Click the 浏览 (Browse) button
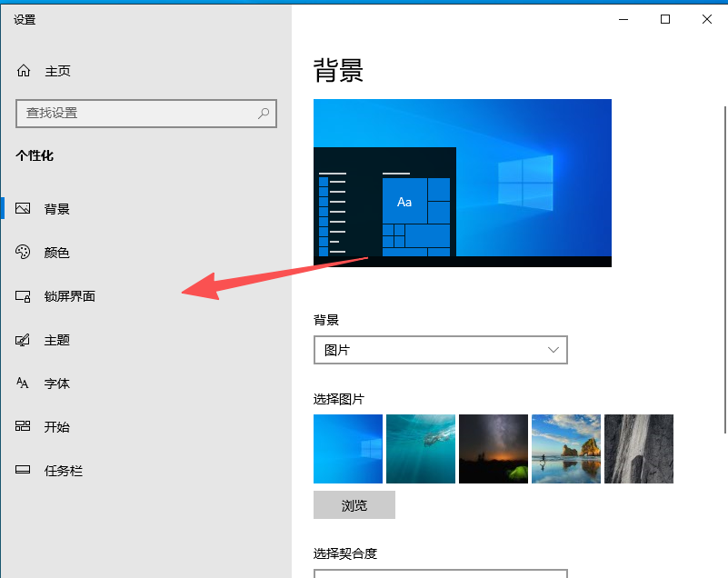This screenshot has height=578, width=728. pyautogui.click(x=354, y=504)
